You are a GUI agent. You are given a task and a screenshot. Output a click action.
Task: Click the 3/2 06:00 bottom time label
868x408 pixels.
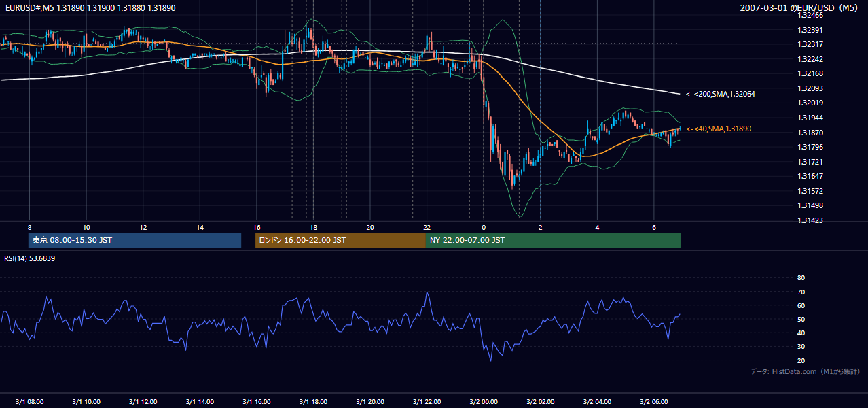click(653, 402)
